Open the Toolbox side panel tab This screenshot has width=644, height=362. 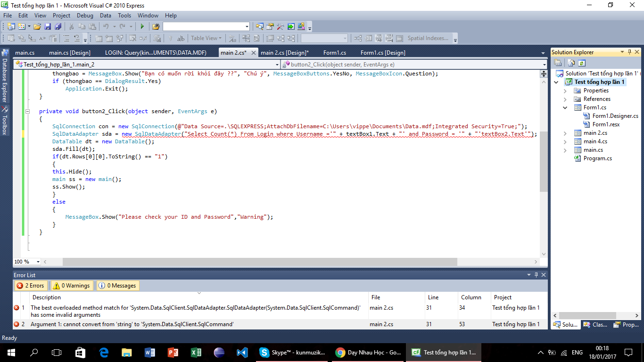click(5, 121)
